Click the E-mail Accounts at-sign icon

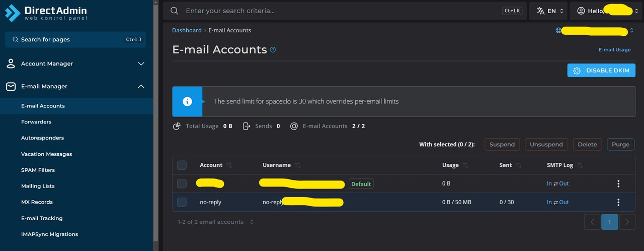click(x=294, y=126)
